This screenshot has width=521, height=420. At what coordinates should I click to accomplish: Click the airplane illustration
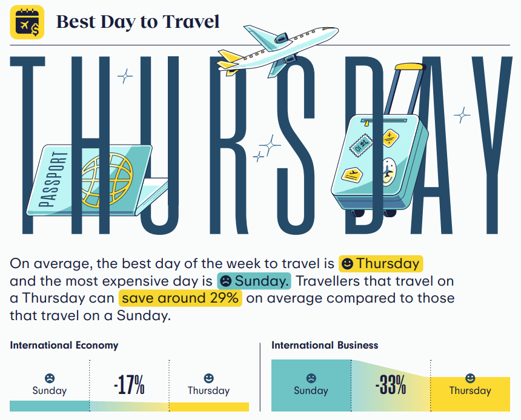[x=278, y=51]
